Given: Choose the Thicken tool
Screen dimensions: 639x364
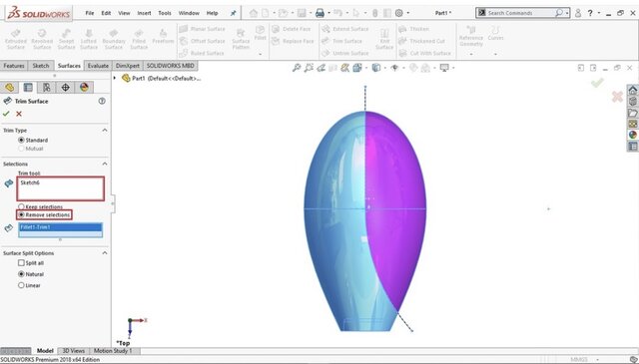Looking at the screenshot, I should (x=413, y=29).
